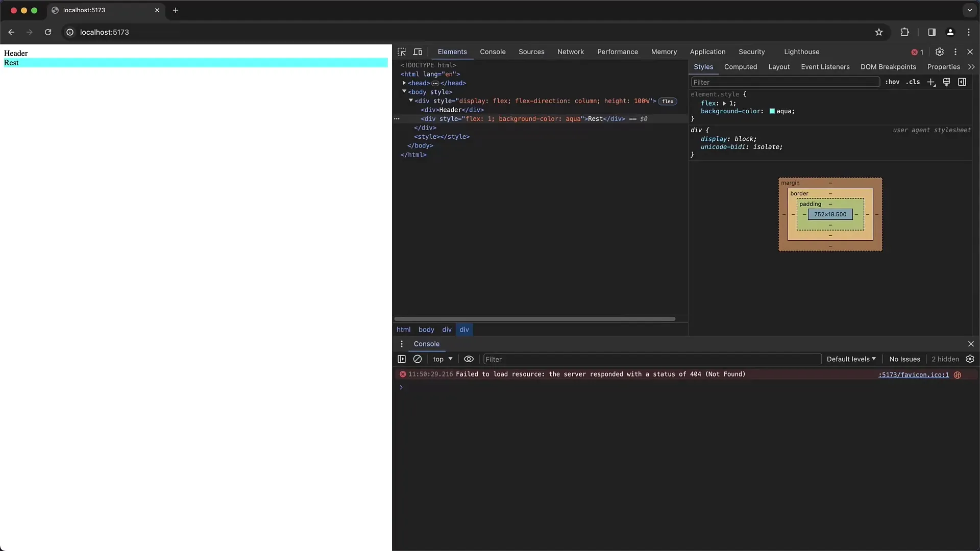Click the settings gear icon in DevTools
This screenshot has height=551, width=980.
tap(940, 51)
